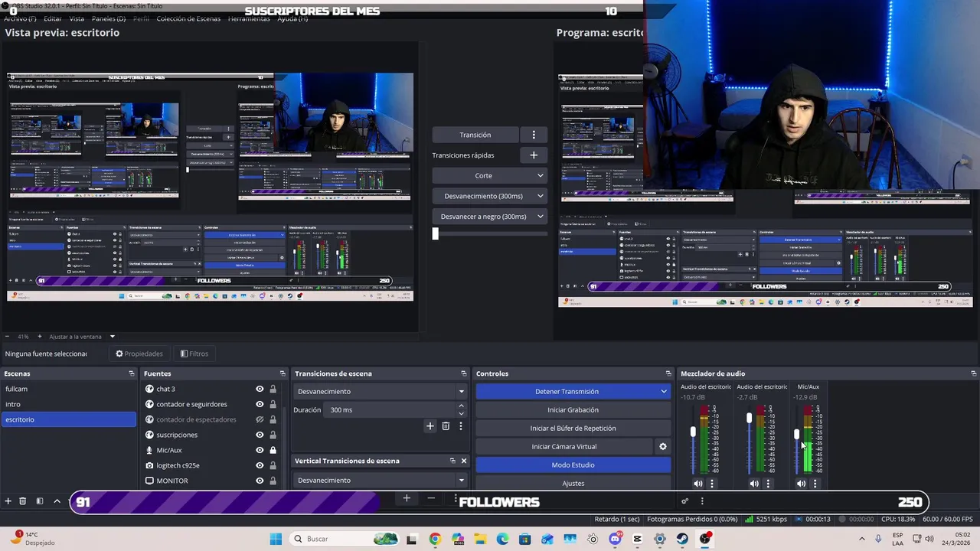Hide contador e seguirdores source
This screenshot has height=551, width=980.
point(260,404)
